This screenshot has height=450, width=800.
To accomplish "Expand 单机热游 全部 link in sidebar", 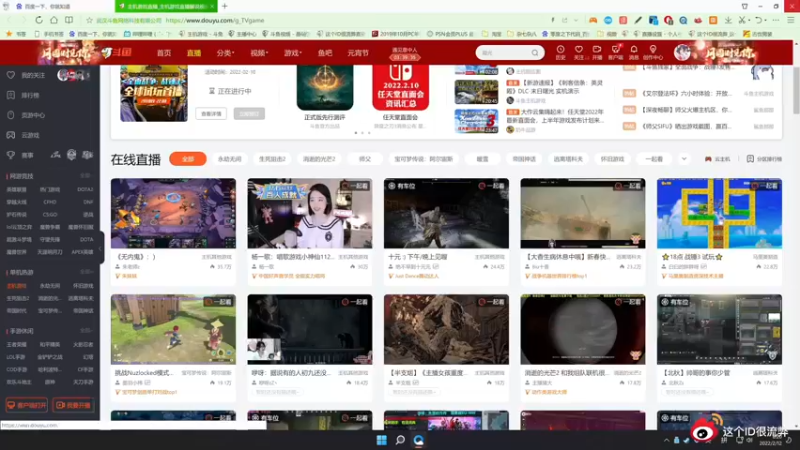I will click(85, 272).
